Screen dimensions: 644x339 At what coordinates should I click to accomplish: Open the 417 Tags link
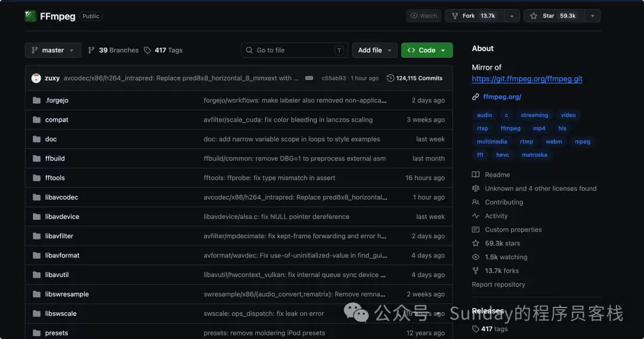pyautogui.click(x=163, y=50)
